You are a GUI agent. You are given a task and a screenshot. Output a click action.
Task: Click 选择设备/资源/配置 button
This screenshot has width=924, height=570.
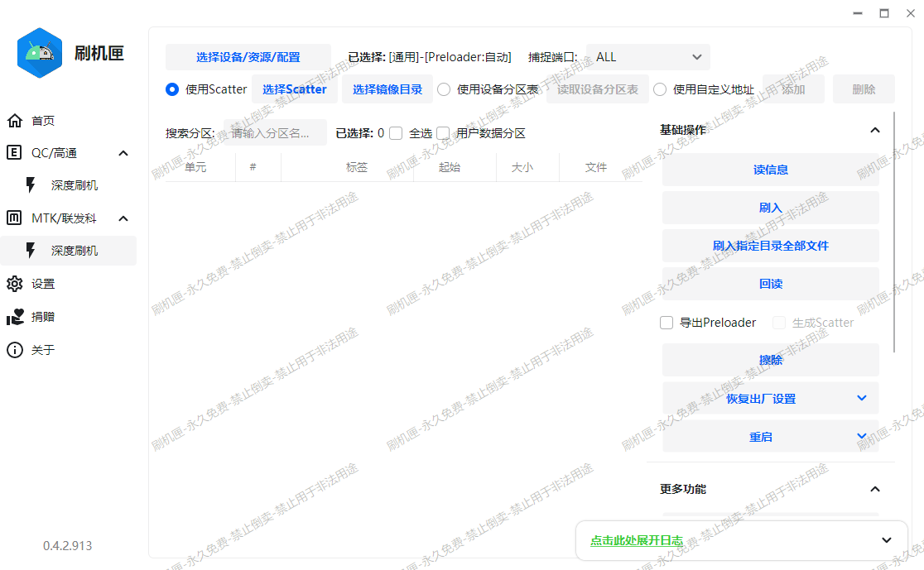247,57
